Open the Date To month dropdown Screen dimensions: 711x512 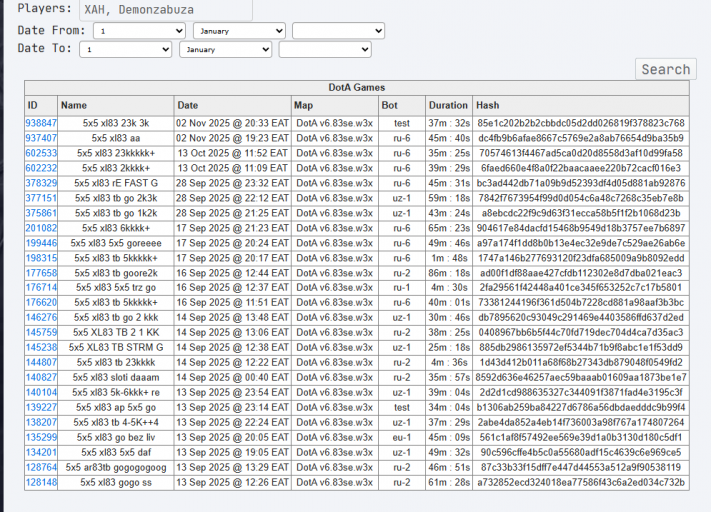pos(225,49)
